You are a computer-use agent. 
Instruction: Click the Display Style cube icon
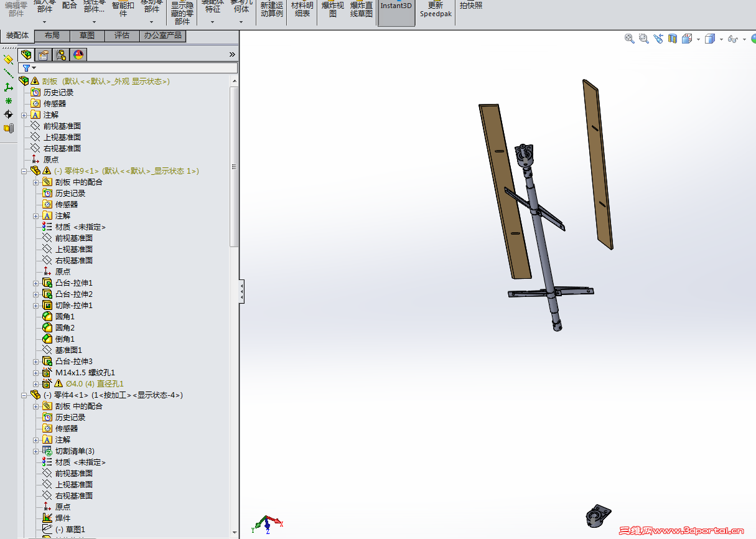[x=711, y=39]
